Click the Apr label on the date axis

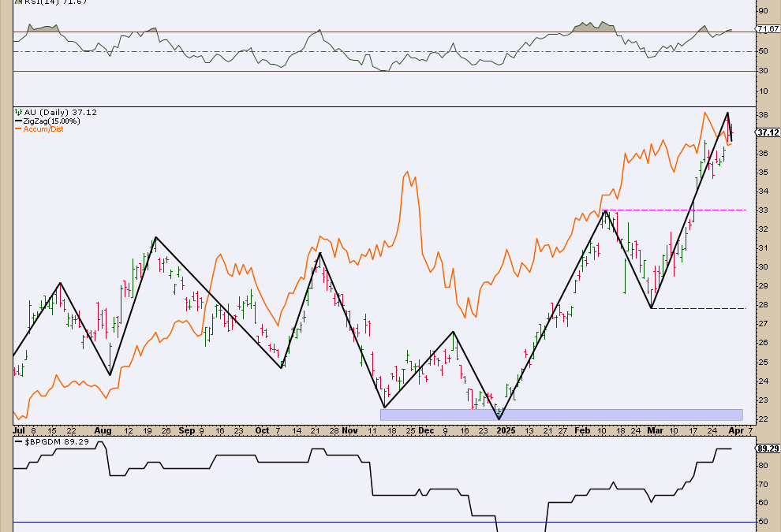click(736, 430)
